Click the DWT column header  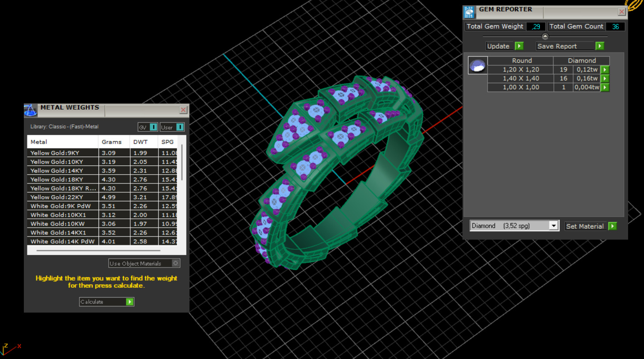coord(144,142)
